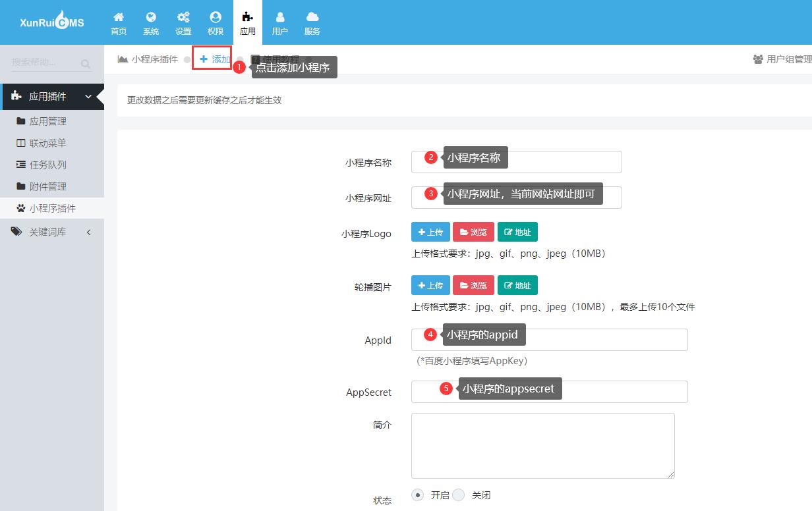This screenshot has height=511, width=812.
Task: Select the 关闭 status radio button
Action: (x=458, y=495)
